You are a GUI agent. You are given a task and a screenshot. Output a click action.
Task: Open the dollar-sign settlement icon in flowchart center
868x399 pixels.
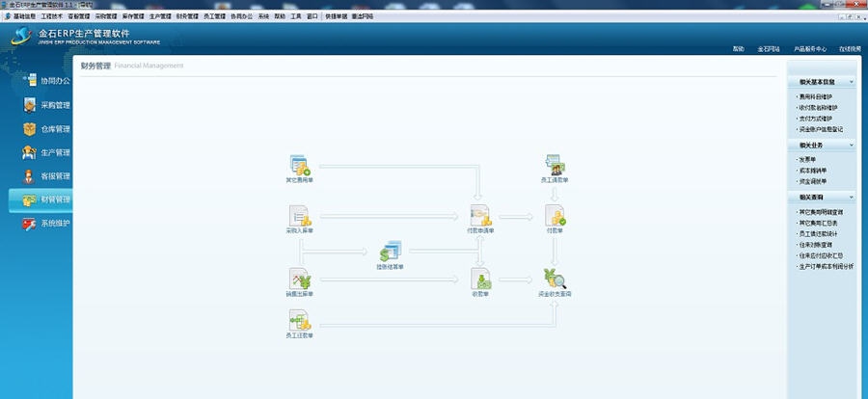tap(391, 252)
